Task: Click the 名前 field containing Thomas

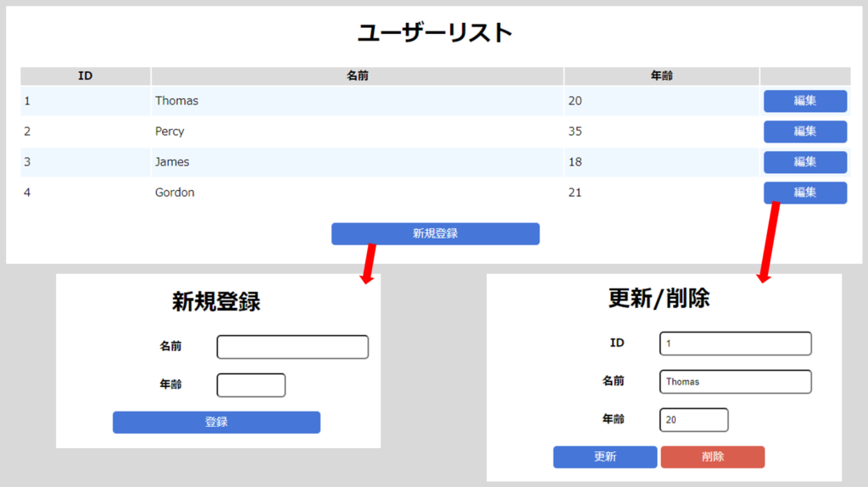Action: click(735, 382)
